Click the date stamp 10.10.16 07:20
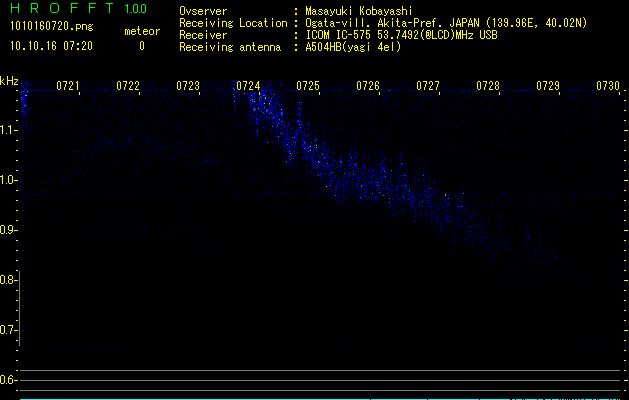The image size is (629, 400). (51, 46)
